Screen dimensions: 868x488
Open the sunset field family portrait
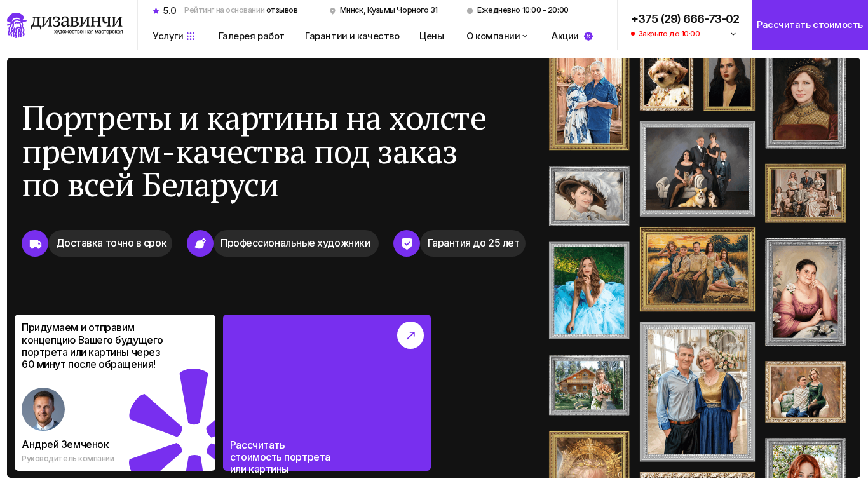(x=697, y=269)
